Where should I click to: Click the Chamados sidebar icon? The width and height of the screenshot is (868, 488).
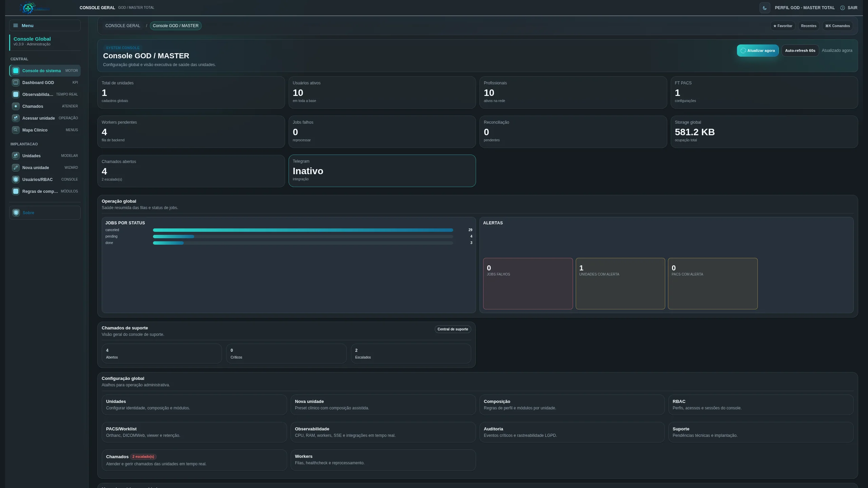[16, 106]
